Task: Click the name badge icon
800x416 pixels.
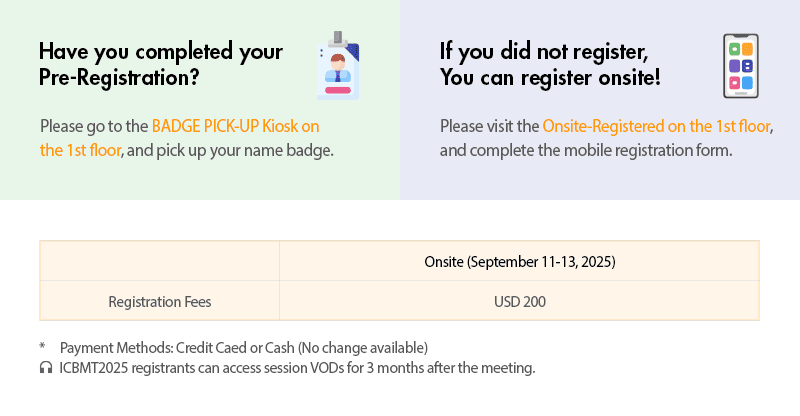Action: 337,65
